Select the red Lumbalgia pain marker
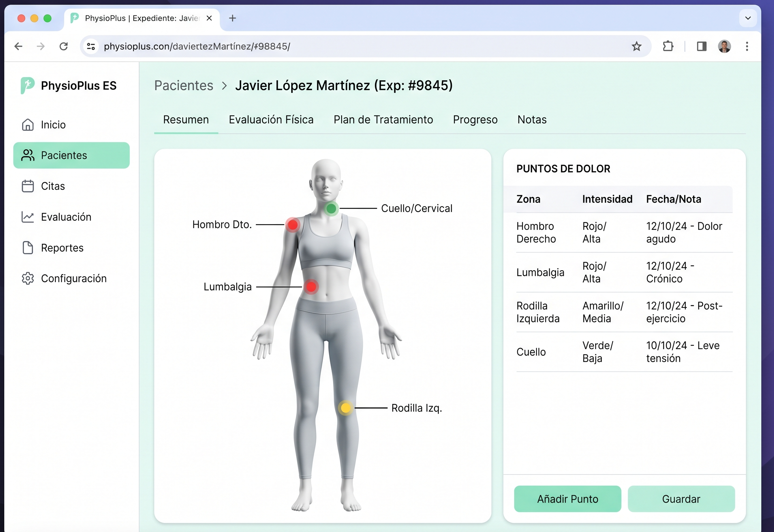 311,287
